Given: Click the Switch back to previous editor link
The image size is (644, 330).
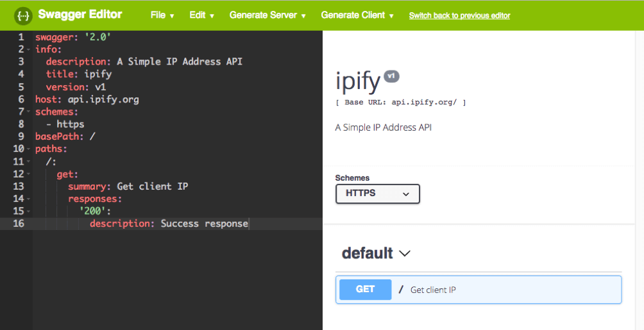Looking at the screenshot, I should pyautogui.click(x=459, y=15).
